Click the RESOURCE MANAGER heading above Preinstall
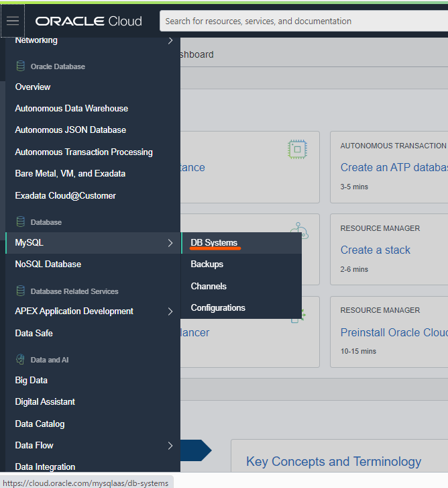 coord(380,310)
